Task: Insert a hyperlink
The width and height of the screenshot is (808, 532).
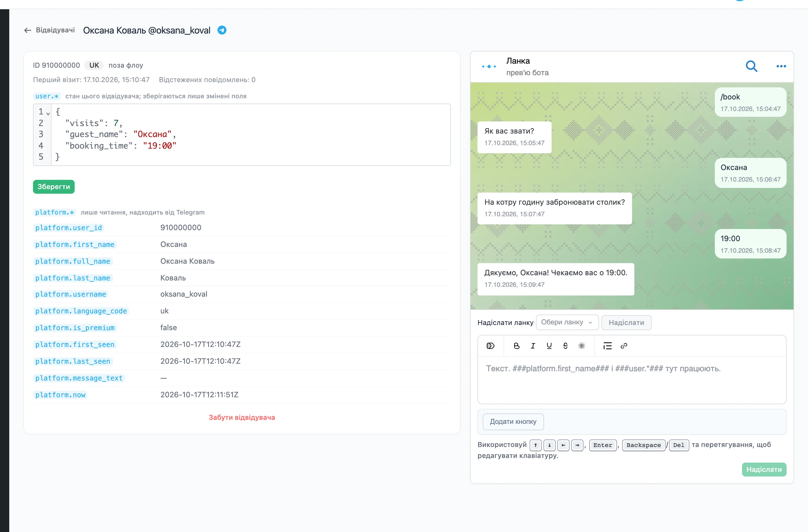Action: point(624,346)
